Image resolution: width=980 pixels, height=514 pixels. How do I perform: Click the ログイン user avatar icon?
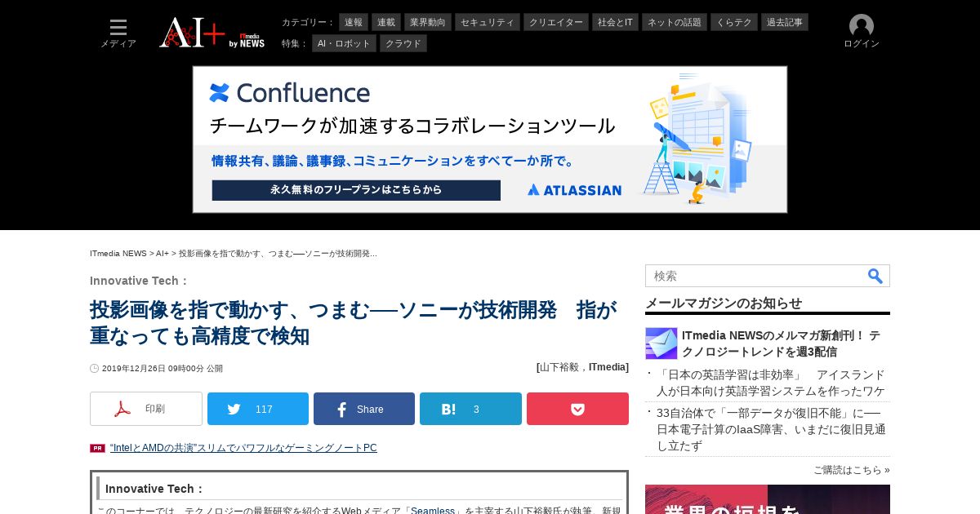pos(862,26)
